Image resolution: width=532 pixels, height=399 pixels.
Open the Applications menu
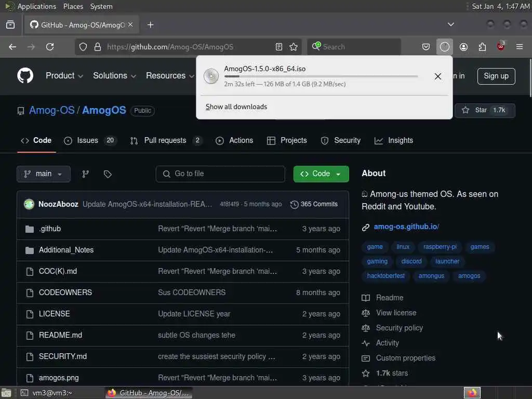(x=37, y=6)
